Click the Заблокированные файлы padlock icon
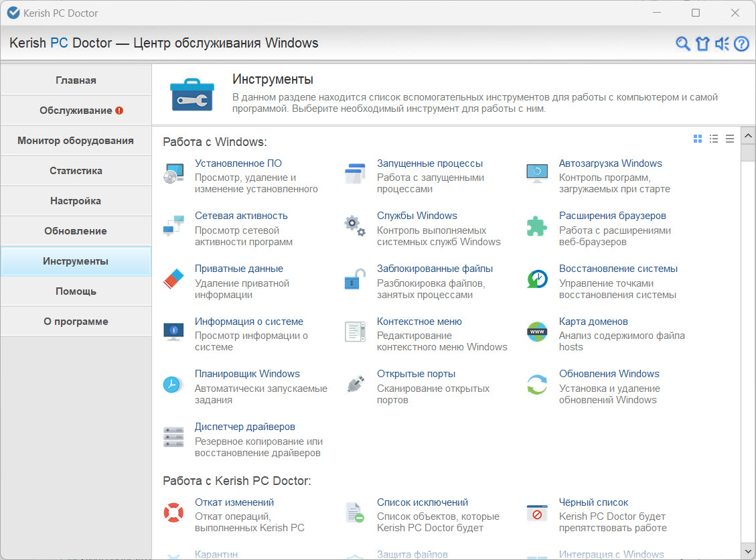This screenshot has height=560, width=756. pyautogui.click(x=355, y=279)
